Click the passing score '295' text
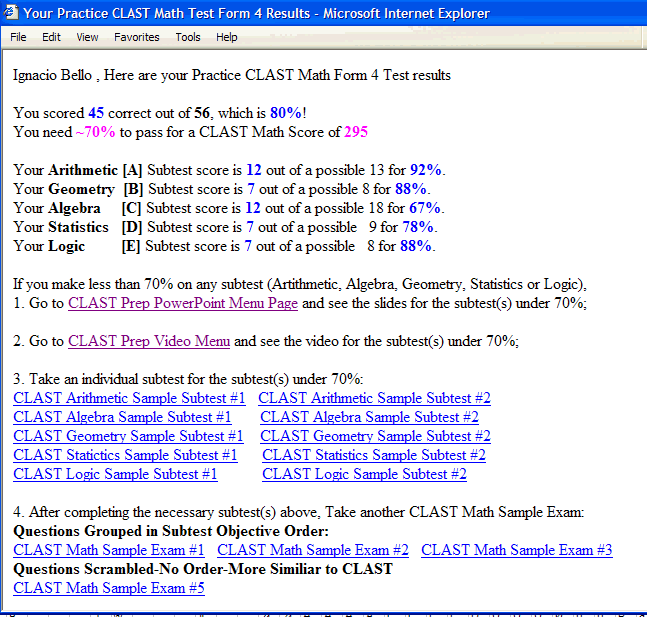The height and width of the screenshot is (617, 647). click(x=356, y=132)
